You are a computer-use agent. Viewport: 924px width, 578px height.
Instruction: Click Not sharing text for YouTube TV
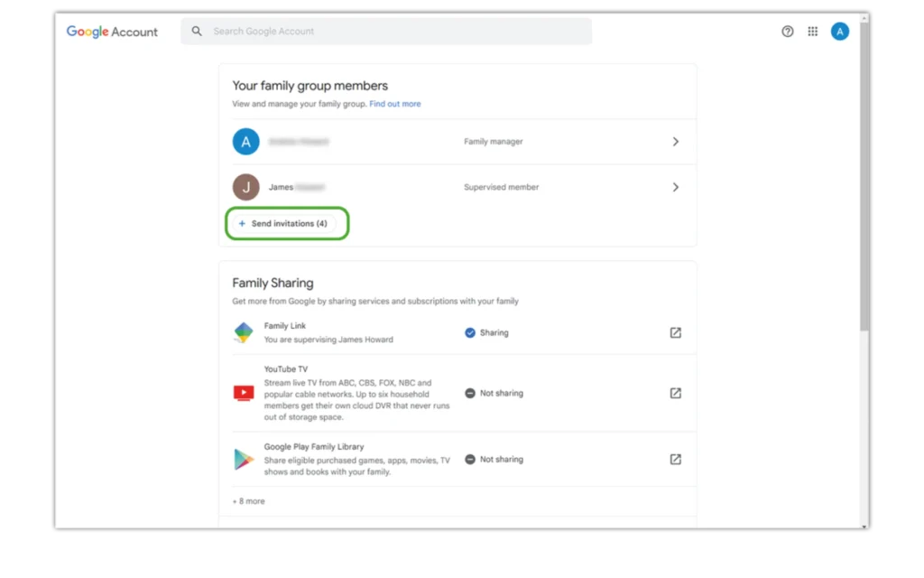502,393
